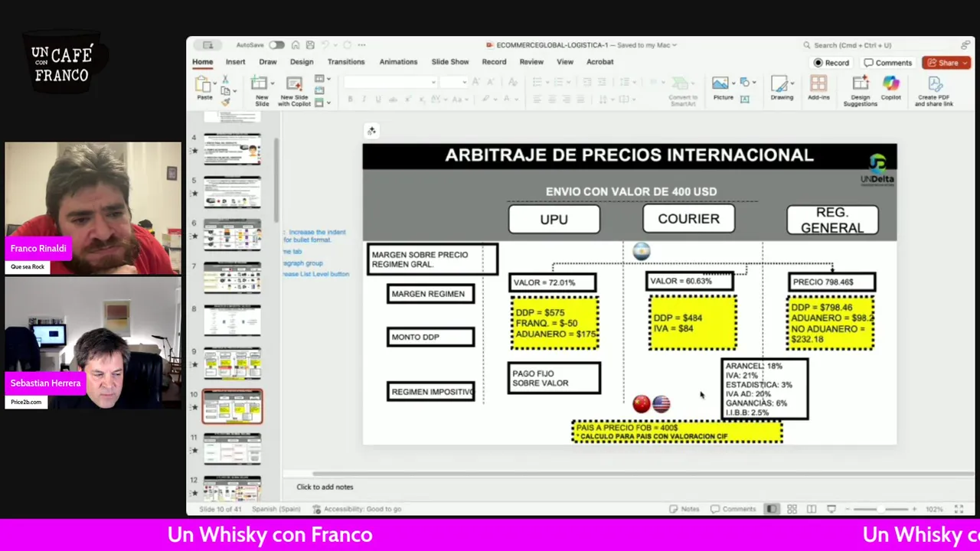Toggle the Normal view button in status bar

coord(772,509)
